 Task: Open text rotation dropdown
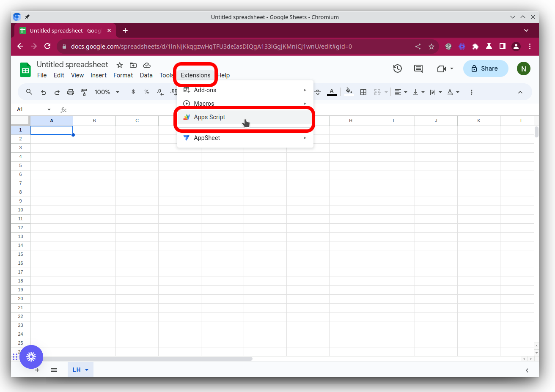(x=453, y=92)
